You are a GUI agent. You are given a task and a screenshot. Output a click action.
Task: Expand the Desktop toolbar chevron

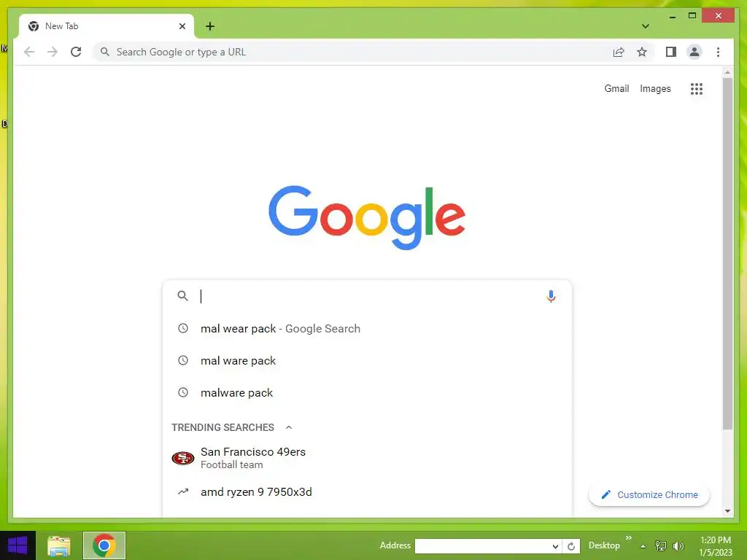tap(628, 537)
